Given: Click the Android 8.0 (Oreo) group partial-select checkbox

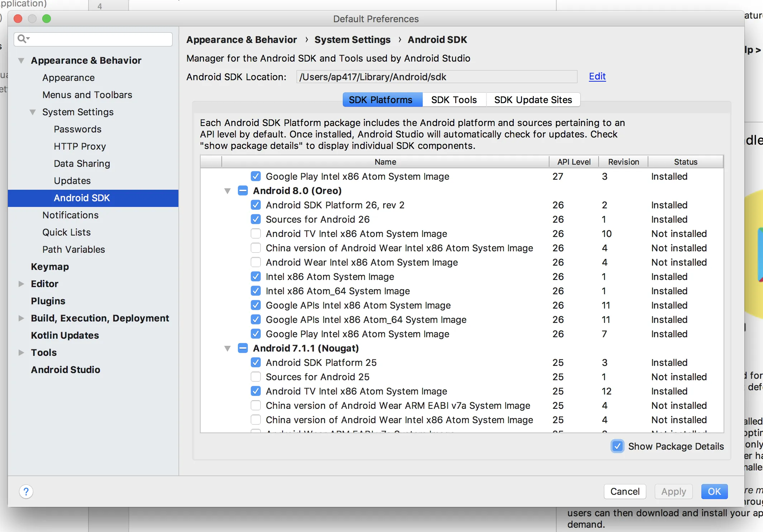Looking at the screenshot, I should pyautogui.click(x=243, y=190).
